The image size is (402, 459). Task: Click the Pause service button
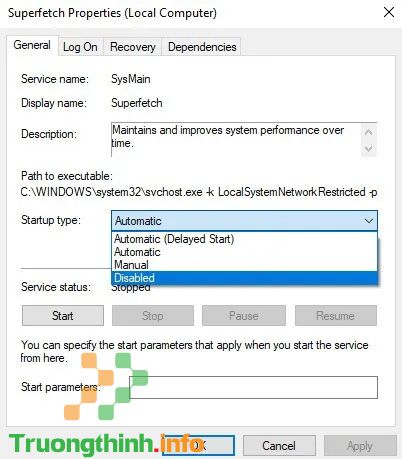pyautogui.click(x=244, y=315)
